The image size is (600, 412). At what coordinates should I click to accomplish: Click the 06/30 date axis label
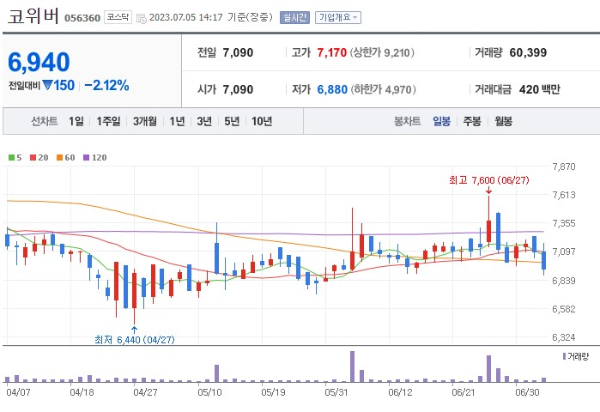point(527,392)
